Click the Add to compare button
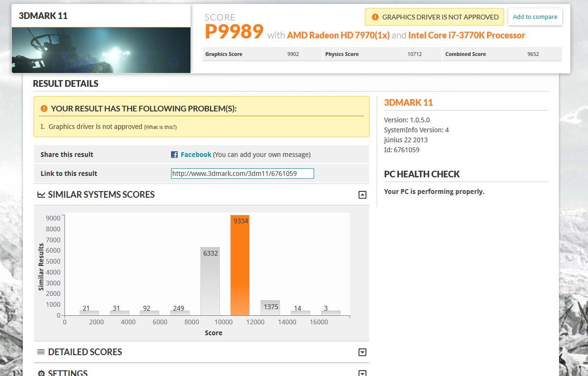Image resolution: width=588 pixels, height=376 pixels. pos(535,17)
